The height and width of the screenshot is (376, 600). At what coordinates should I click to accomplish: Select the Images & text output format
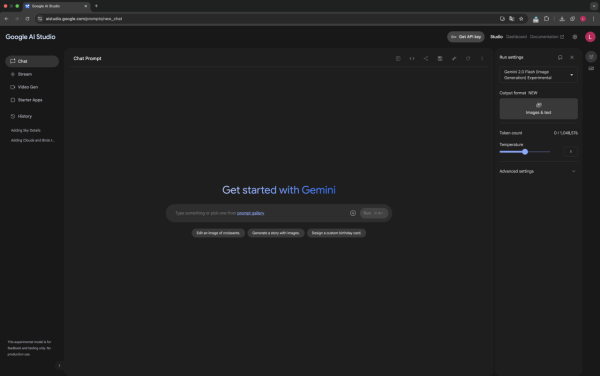click(x=538, y=109)
